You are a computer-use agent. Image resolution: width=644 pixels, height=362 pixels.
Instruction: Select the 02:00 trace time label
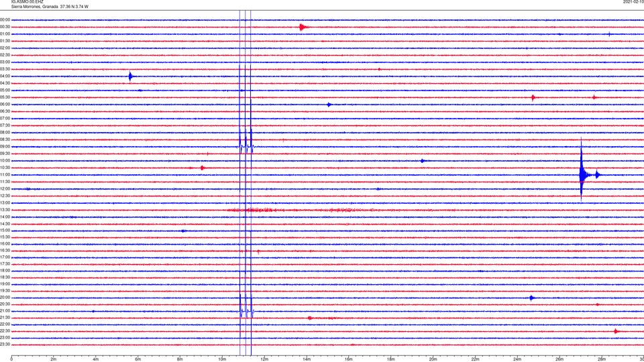click(x=5, y=48)
